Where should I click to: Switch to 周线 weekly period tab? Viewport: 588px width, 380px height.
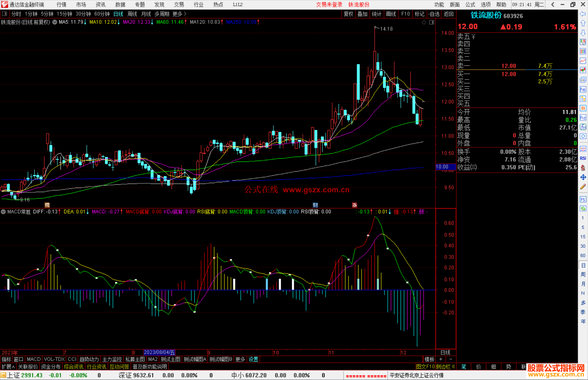[132, 14]
